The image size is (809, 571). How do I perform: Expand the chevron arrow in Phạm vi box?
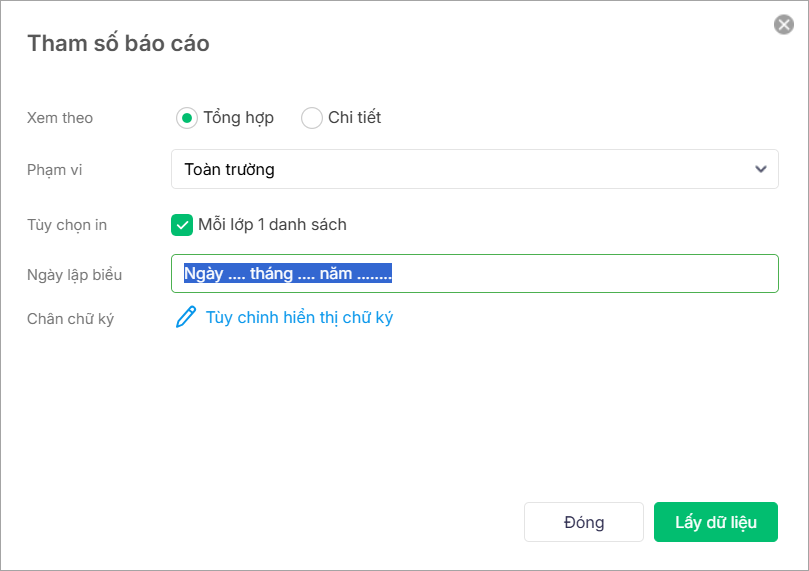coord(761,169)
